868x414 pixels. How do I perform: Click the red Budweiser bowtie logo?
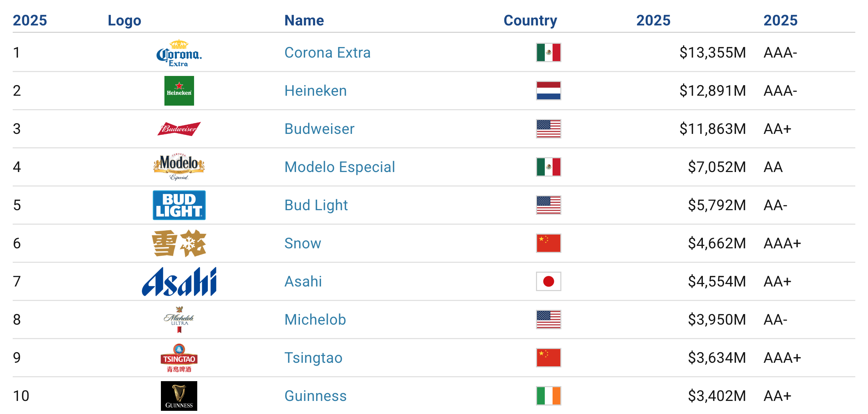[179, 129]
